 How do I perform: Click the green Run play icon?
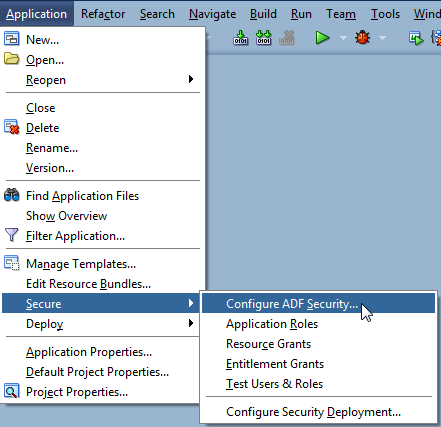[322, 38]
